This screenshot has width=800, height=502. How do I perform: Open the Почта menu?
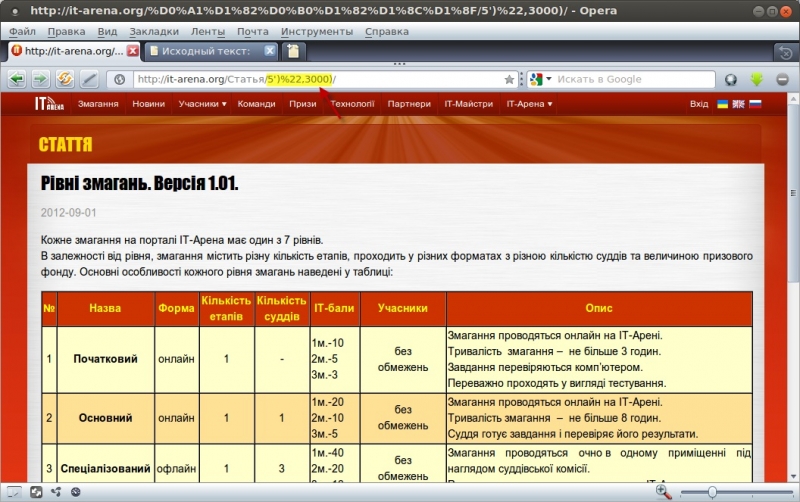point(253,32)
